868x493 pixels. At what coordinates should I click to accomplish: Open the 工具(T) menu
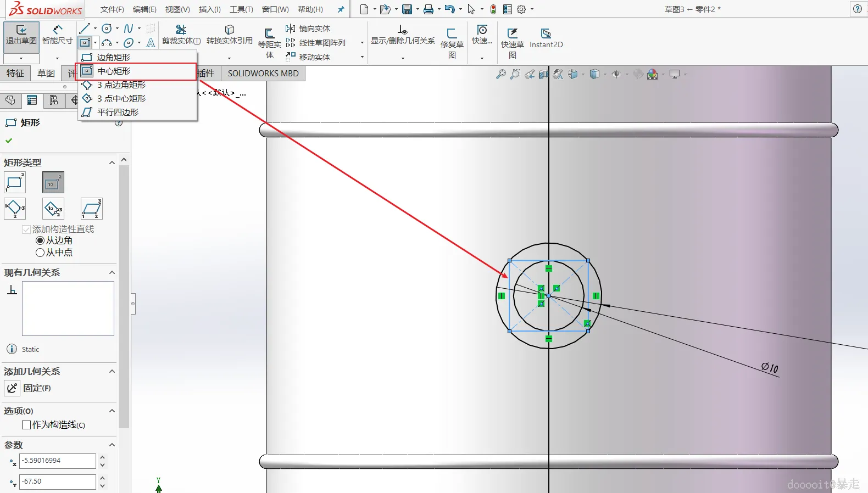tap(241, 9)
